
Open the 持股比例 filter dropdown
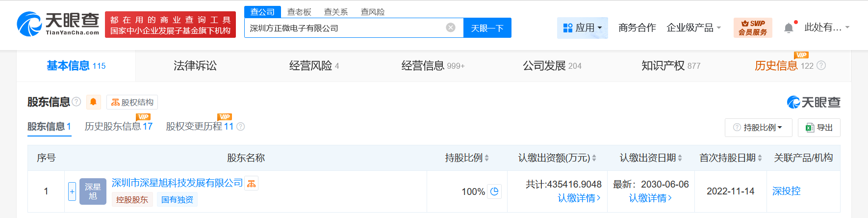click(758, 128)
